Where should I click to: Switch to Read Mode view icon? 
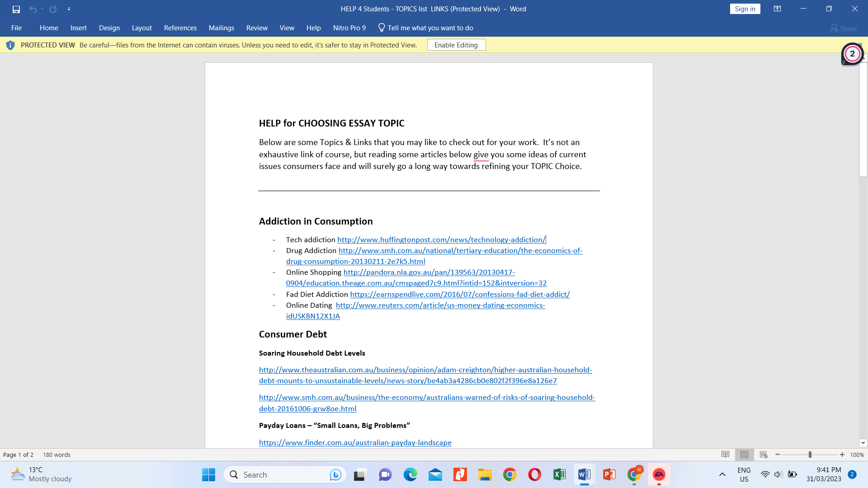(725, 455)
